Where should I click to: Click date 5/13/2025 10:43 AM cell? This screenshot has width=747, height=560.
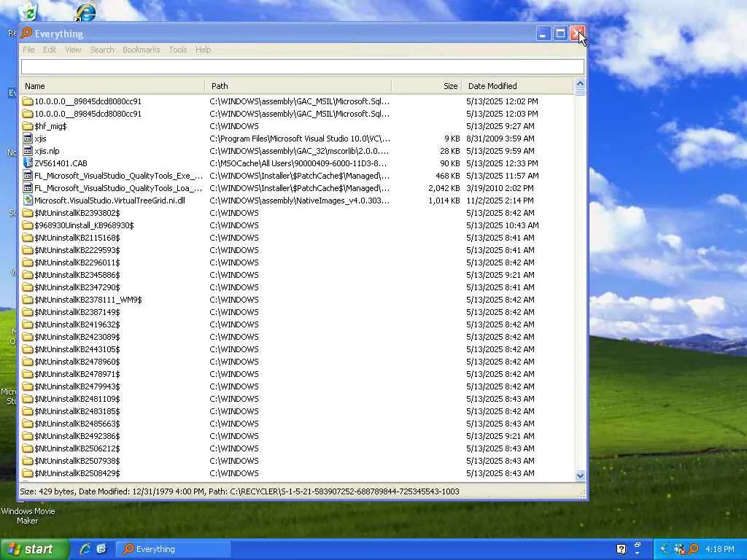502,225
